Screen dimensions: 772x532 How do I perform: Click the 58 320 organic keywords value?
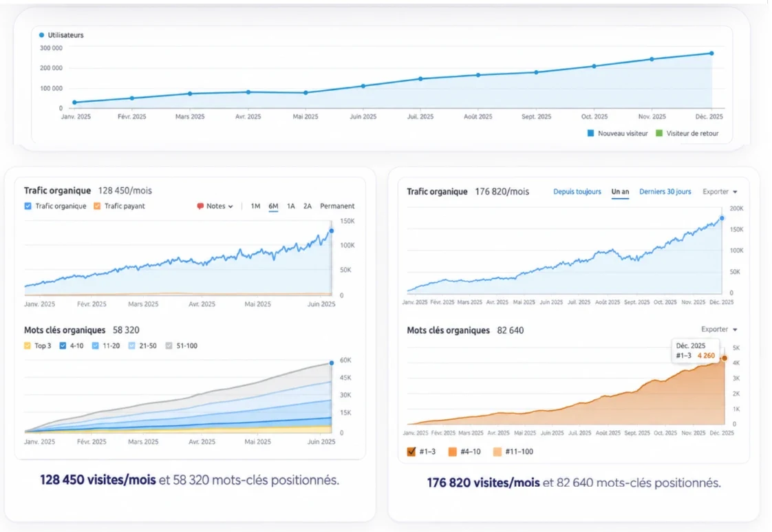126,330
